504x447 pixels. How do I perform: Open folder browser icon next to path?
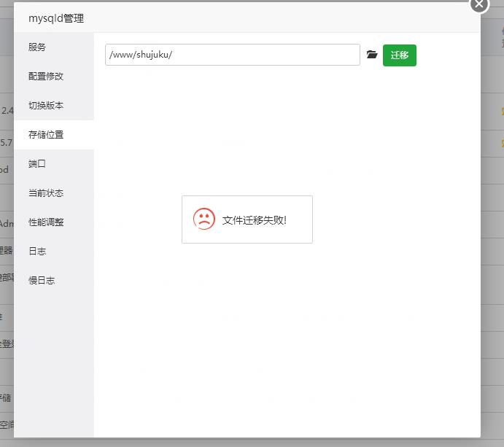(372, 55)
